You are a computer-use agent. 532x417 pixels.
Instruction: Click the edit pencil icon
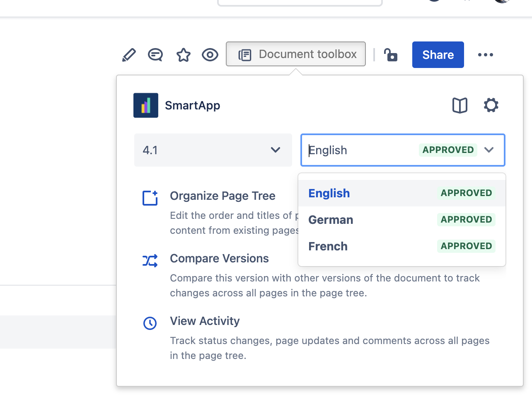[x=129, y=54]
